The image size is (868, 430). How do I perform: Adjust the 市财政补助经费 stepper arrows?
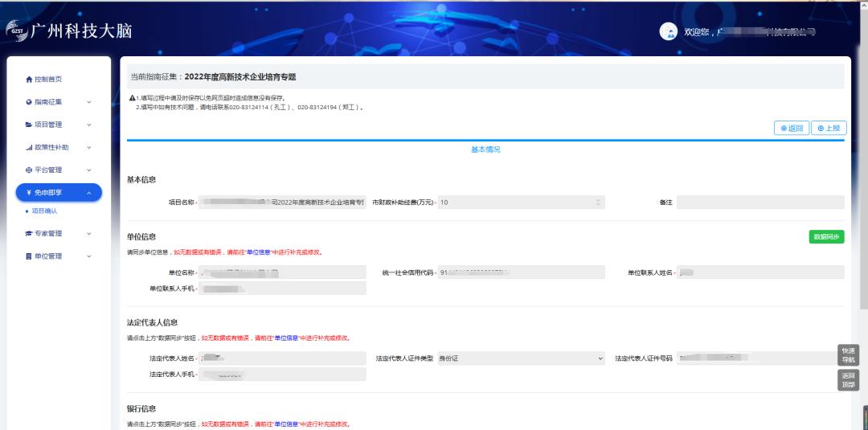597,203
